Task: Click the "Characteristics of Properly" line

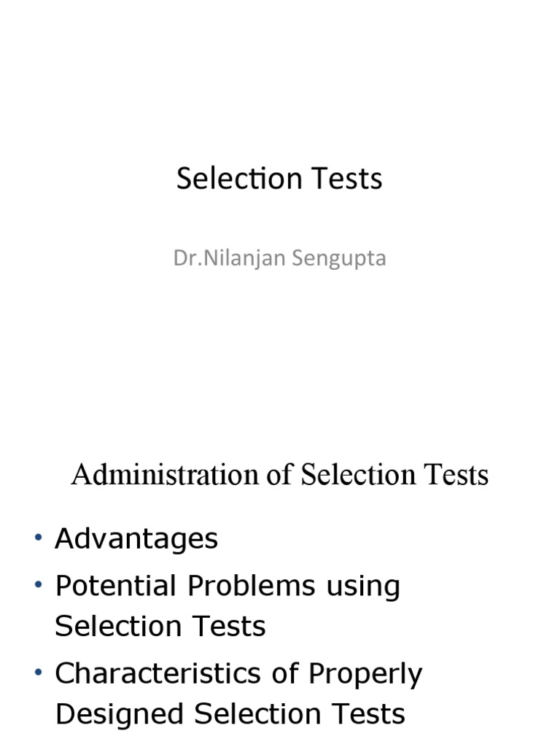Action: point(238,673)
